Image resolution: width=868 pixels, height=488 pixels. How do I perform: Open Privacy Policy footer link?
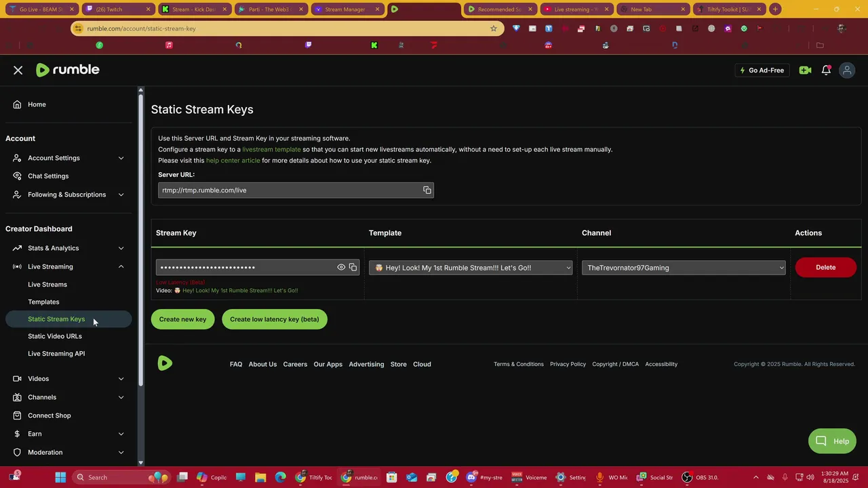click(568, 364)
